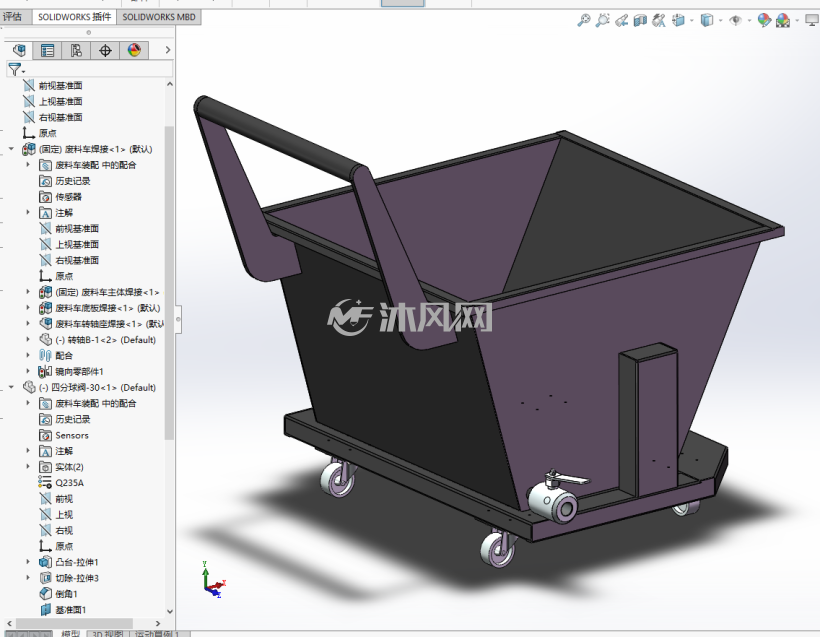Collapse the 废料车焊接<1> assembly node
The height and width of the screenshot is (637, 820).
(x=11, y=149)
